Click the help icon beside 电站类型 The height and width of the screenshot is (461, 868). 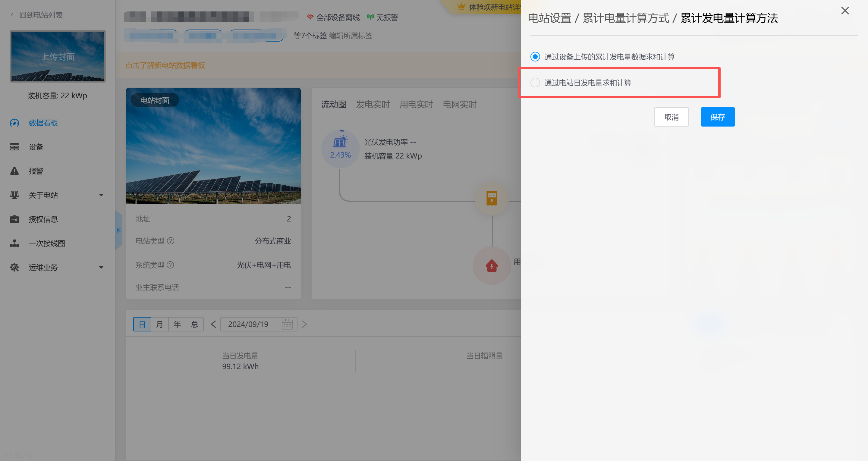(x=171, y=241)
